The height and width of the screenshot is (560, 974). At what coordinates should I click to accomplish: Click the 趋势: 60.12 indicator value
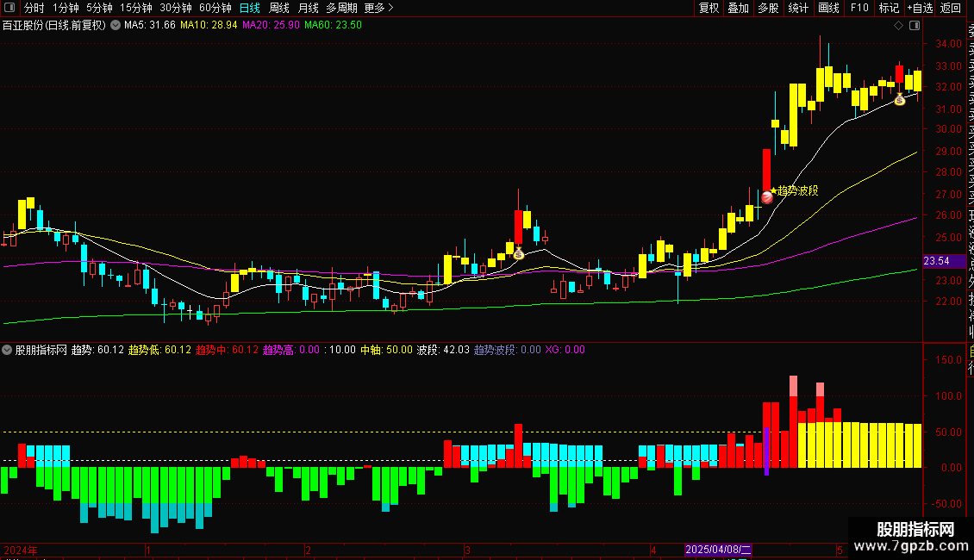point(97,350)
